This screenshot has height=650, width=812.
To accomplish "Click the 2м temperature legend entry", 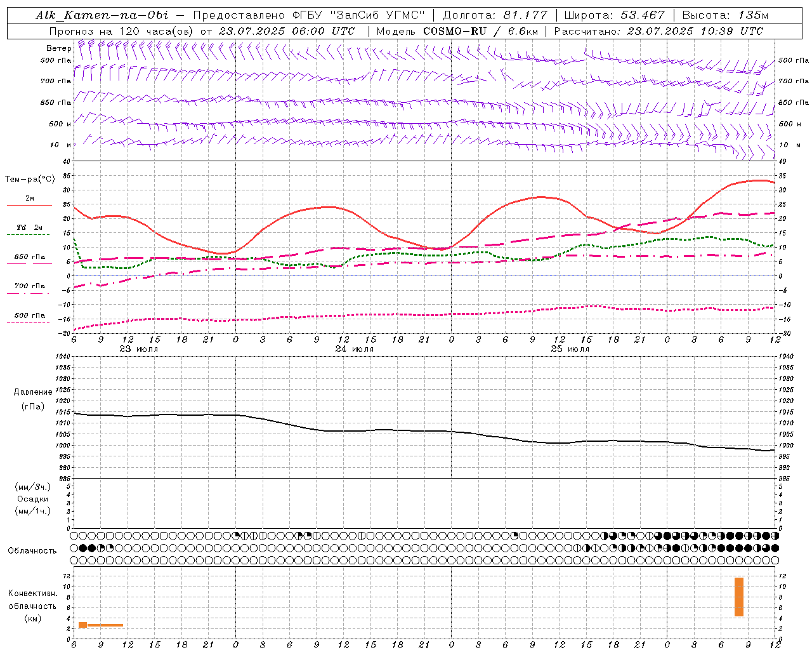I will pos(29,199).
